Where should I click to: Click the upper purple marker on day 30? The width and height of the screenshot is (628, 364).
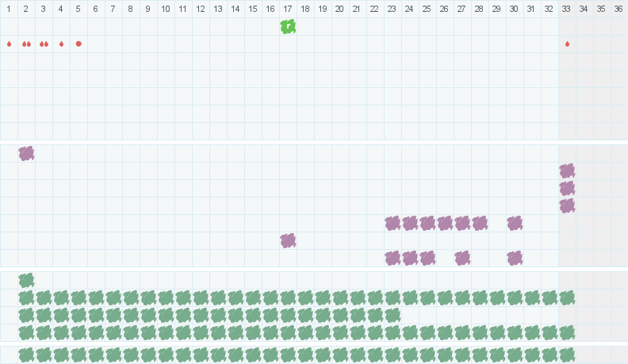coord(515,223)
